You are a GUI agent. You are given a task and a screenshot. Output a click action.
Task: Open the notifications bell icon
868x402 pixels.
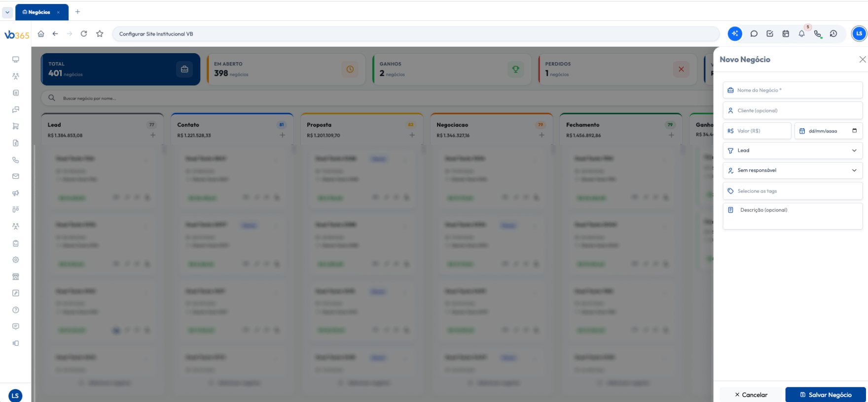802,34
